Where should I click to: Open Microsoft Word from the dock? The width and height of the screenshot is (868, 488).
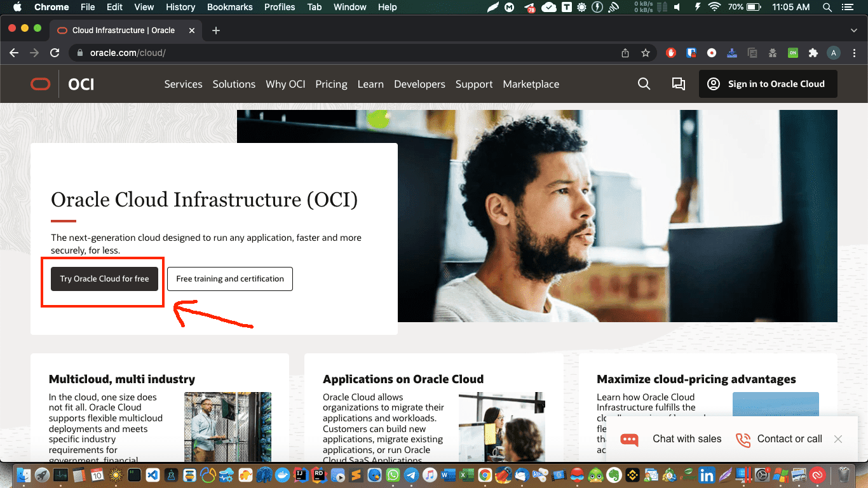pos(448,475)
